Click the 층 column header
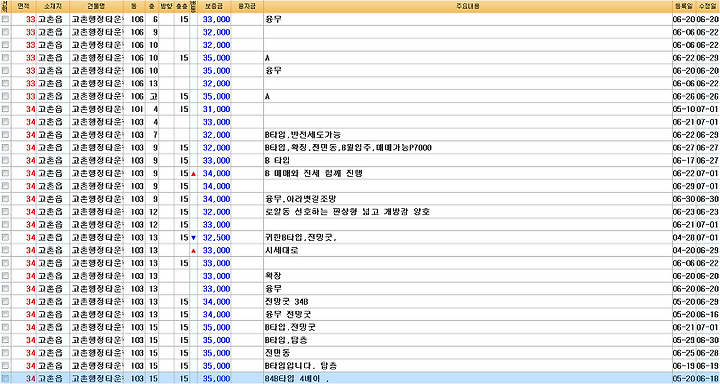The image size is (720, 384). coord(152,6)
